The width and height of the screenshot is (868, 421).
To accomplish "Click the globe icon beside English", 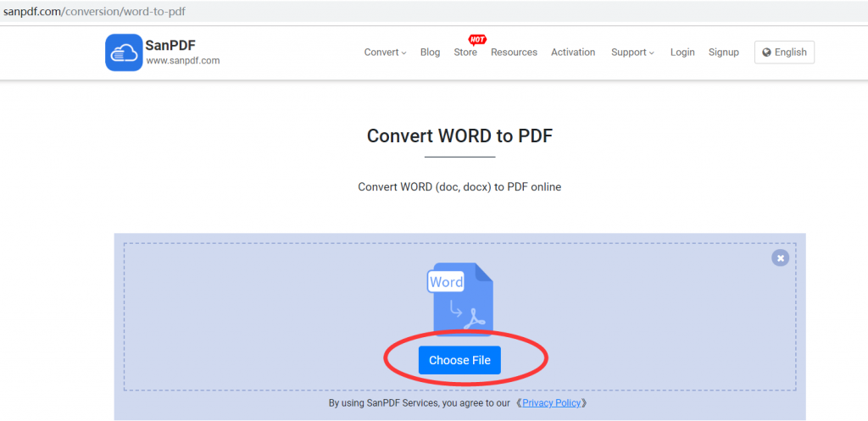I will point(766,53).
